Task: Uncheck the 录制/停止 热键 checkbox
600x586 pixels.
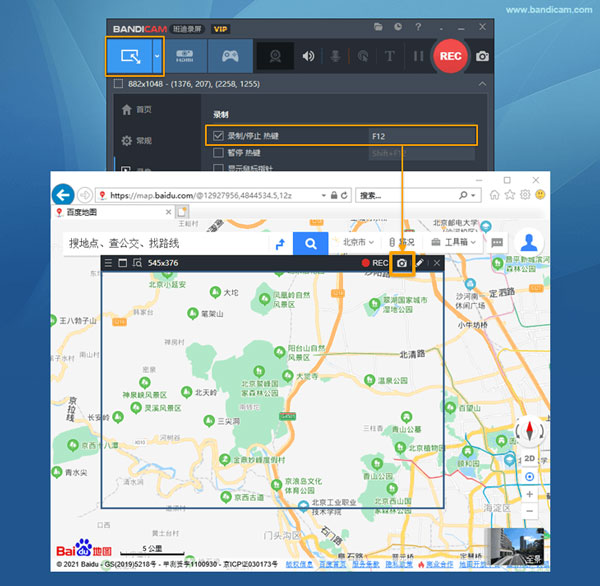Action: coord(218,135)
